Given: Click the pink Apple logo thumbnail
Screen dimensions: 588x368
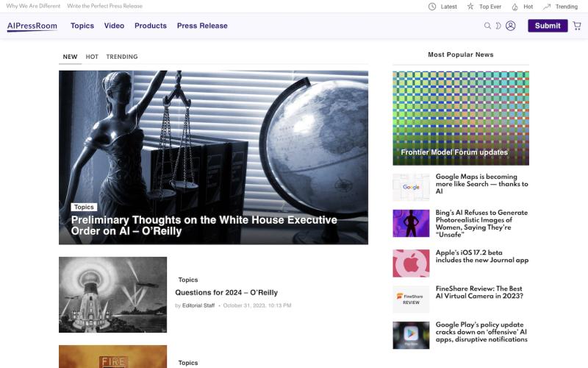Looking at the screenshot, I should point(411,263).
